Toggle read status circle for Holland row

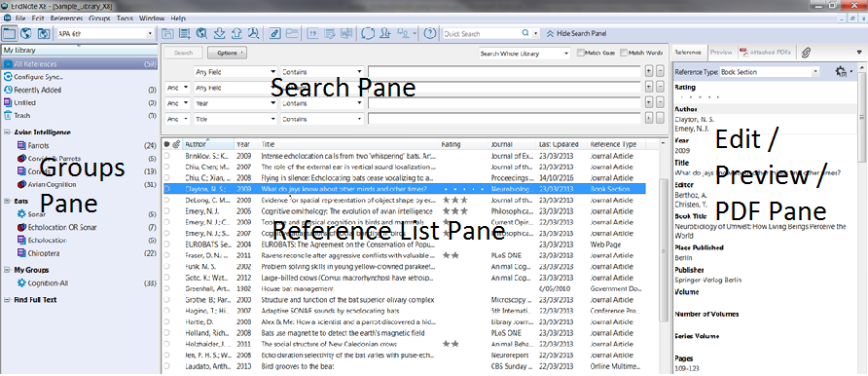tap(166, 333)
